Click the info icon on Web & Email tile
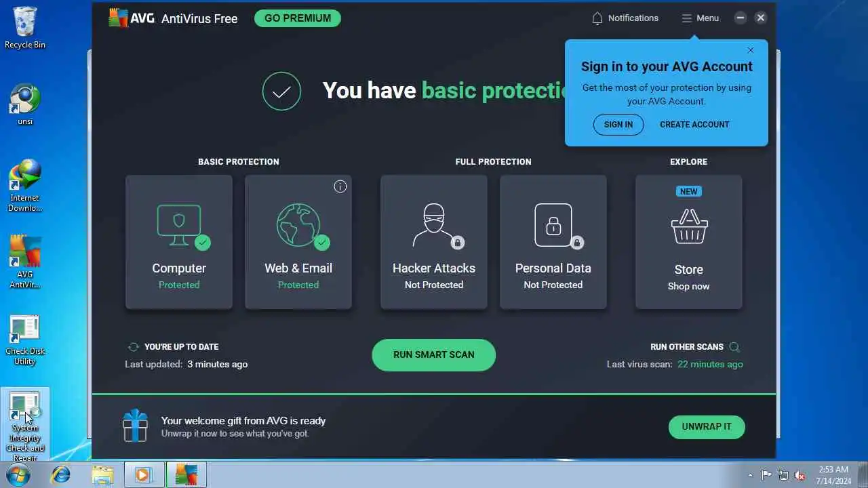 tap(340, 186)
